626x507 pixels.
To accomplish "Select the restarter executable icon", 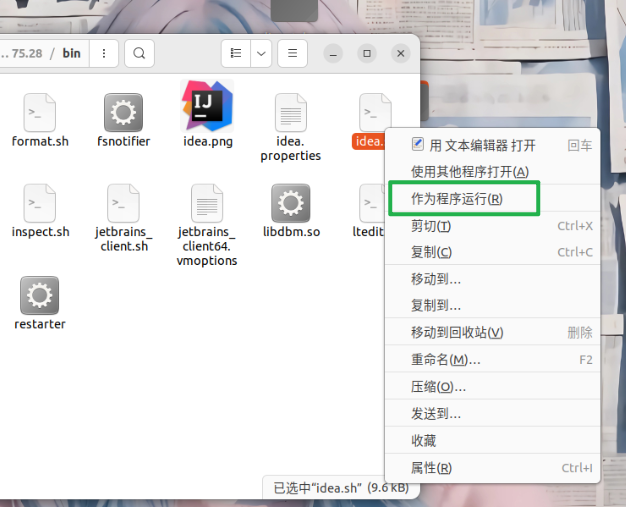I will click(40, 296).
